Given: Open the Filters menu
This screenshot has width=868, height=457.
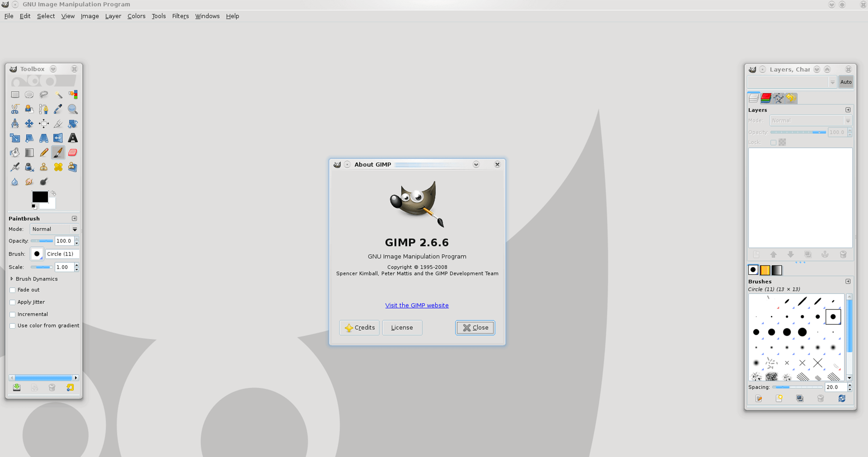Looking at the screenshot, I should 180,16.
